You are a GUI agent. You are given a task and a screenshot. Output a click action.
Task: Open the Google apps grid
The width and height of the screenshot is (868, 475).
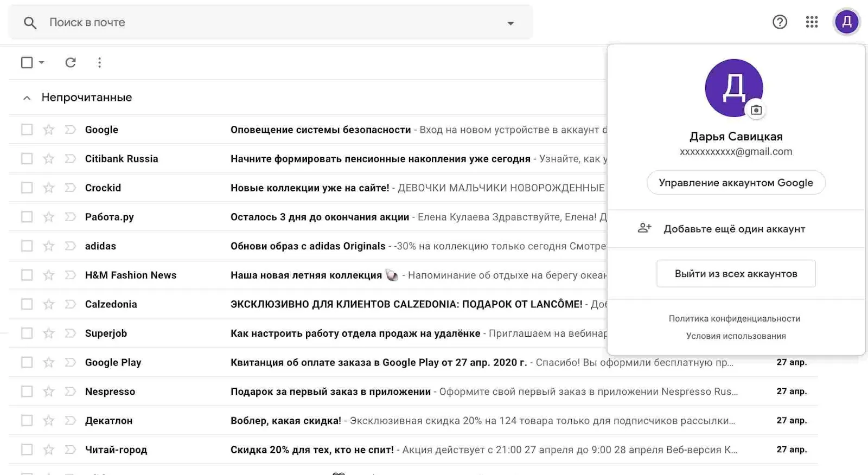812,22
